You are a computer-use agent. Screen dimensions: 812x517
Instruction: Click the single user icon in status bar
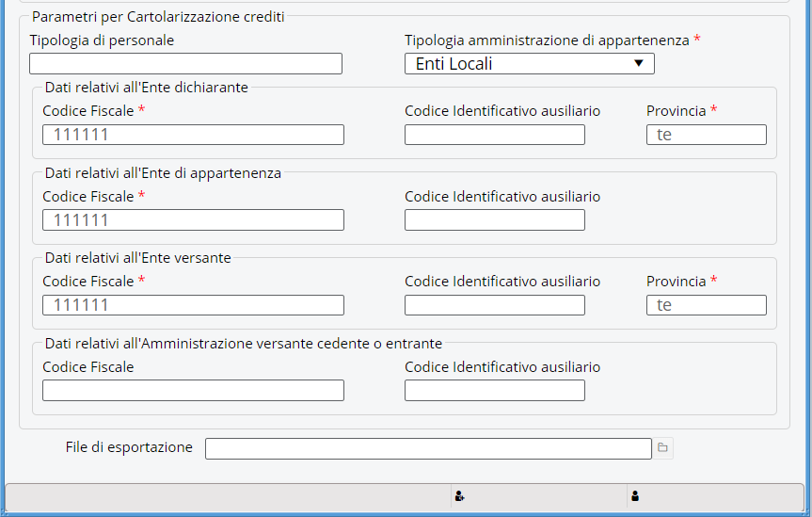(635, 495)
